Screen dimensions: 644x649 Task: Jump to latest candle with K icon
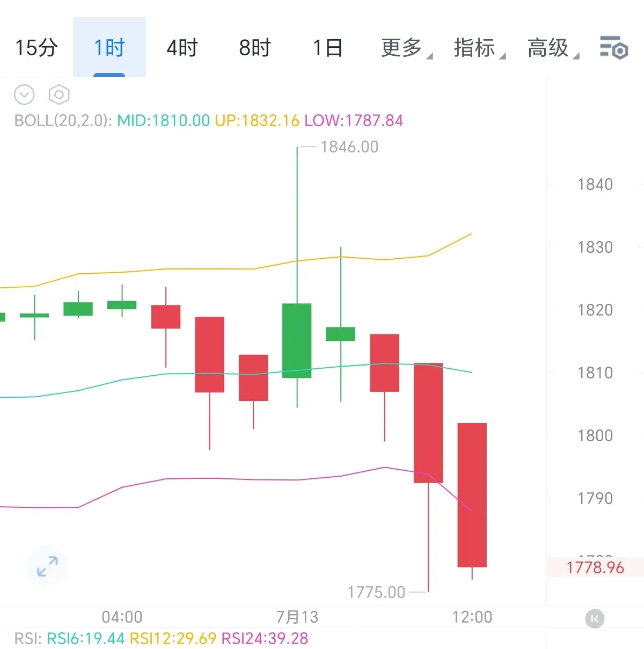595,618
